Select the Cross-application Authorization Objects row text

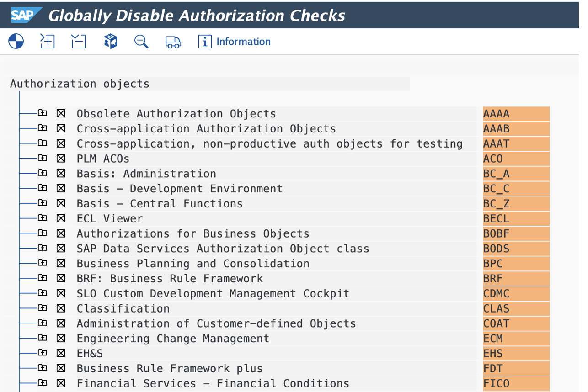pyautogui.click(x=206, y=129)
